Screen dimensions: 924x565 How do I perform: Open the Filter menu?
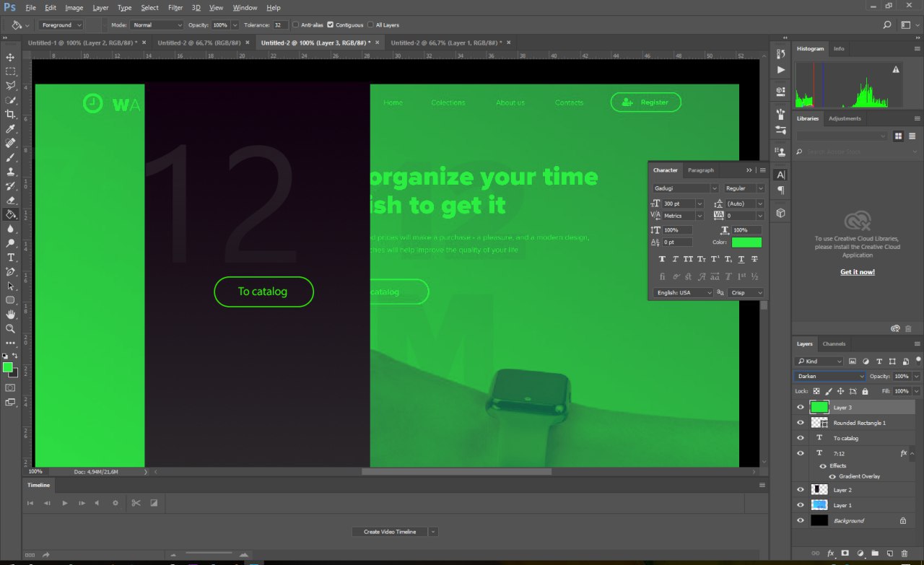175,7
